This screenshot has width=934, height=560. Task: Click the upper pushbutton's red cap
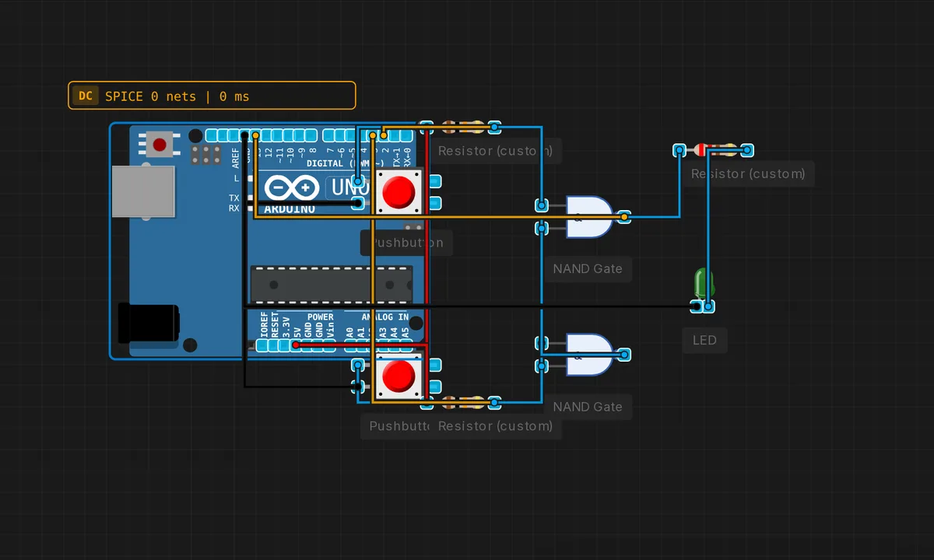tap(399, 191)
